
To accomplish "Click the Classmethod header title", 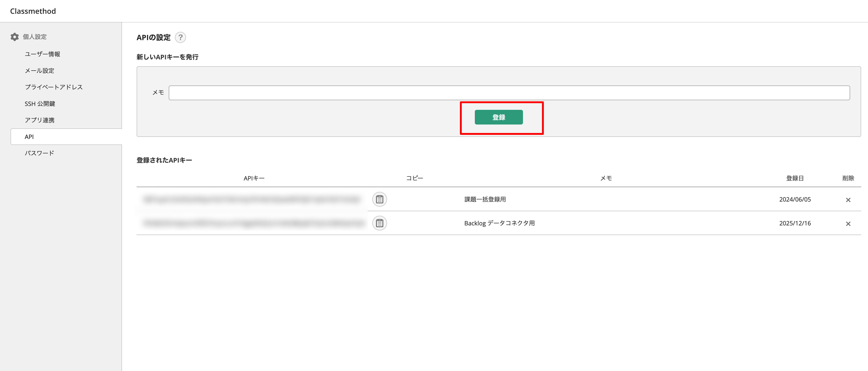I will click(x=33, y=11).
